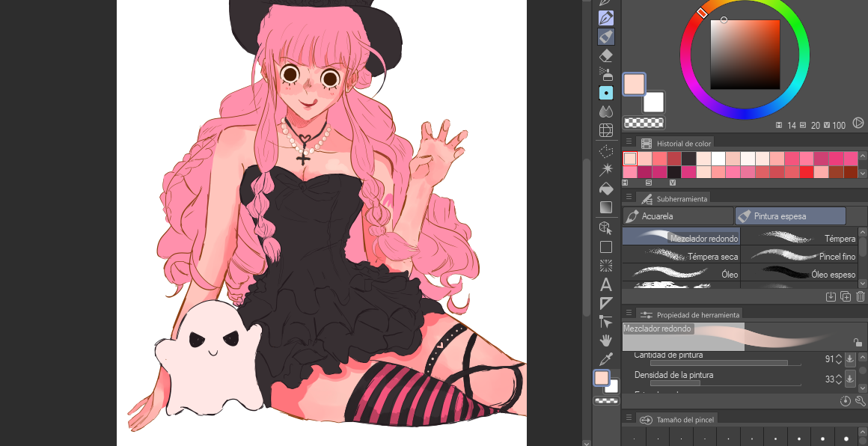This screenshot has width=868, height=446.
Task: Choose the Témpera brush
Action: (799, 236)
